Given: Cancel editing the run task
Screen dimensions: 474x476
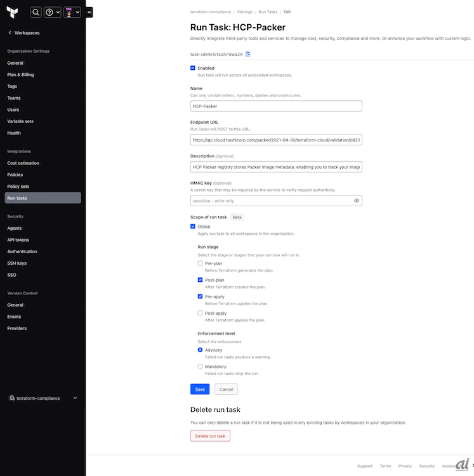Looking at the screenshot, I should [226, 389].
